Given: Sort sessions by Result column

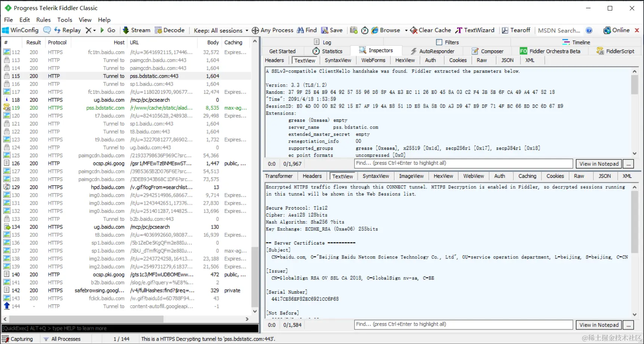Looking at the screenshot, I should point(33,43).
